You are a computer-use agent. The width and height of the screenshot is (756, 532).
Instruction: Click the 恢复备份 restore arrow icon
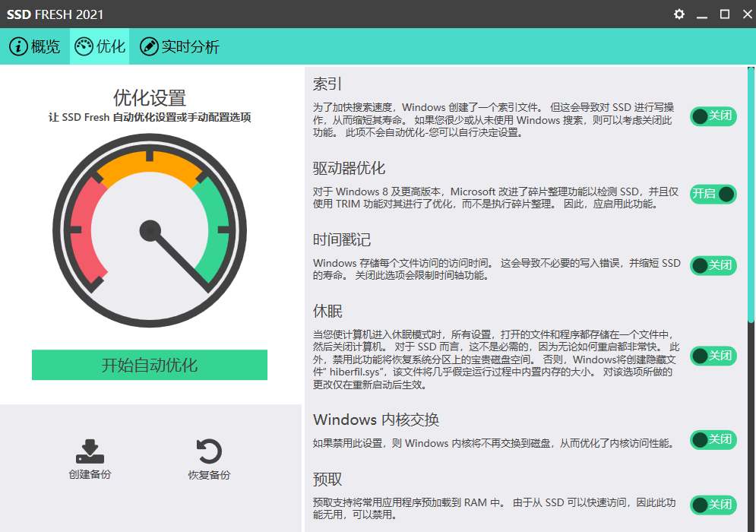click(209, 451)
